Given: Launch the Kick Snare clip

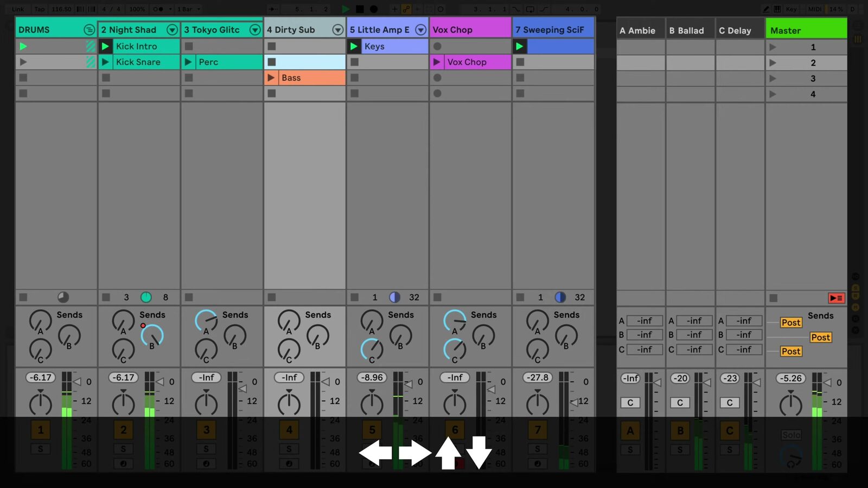Looking at the screenshot, I should (106, 62).
